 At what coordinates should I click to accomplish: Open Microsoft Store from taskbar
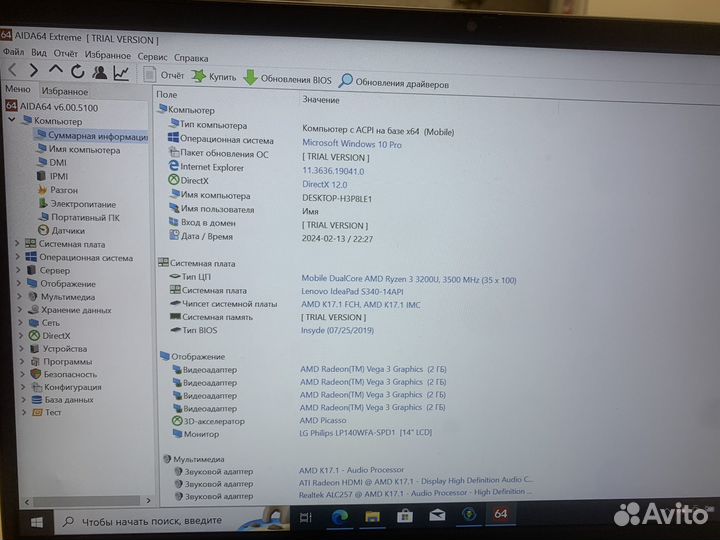[x=405, y=516]
